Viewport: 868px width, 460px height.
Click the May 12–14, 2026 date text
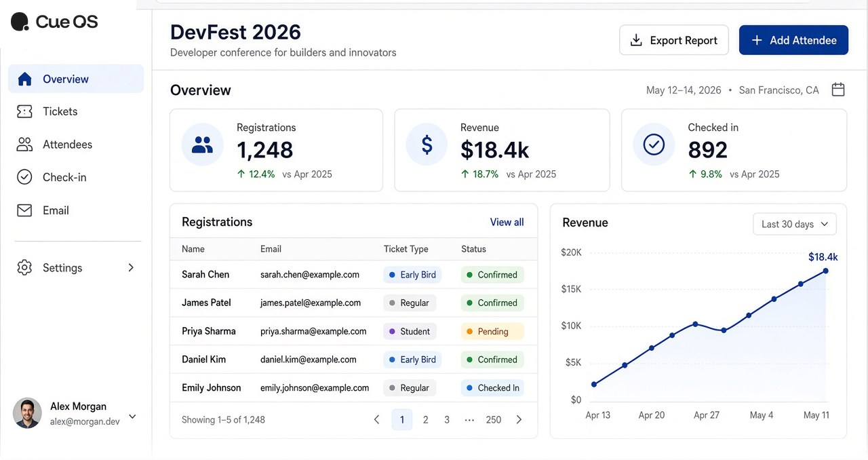point(684,90)
